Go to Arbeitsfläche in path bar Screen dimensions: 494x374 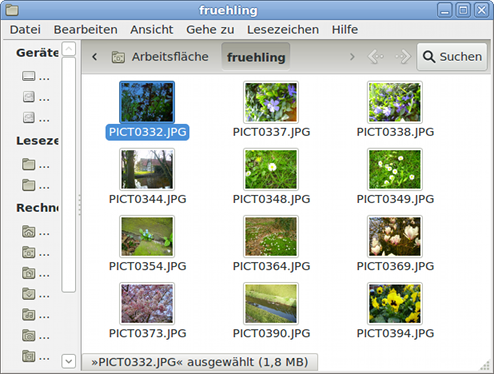(x=160, y=57)
